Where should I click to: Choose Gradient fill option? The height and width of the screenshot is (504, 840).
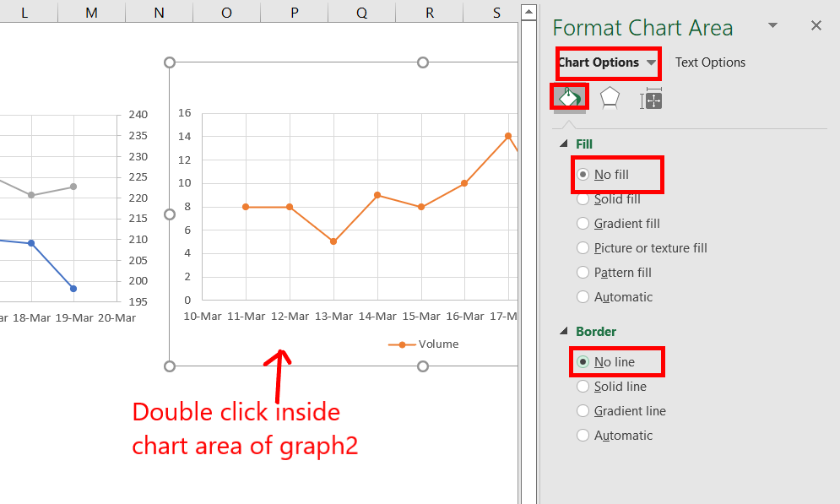coord(583,224)
